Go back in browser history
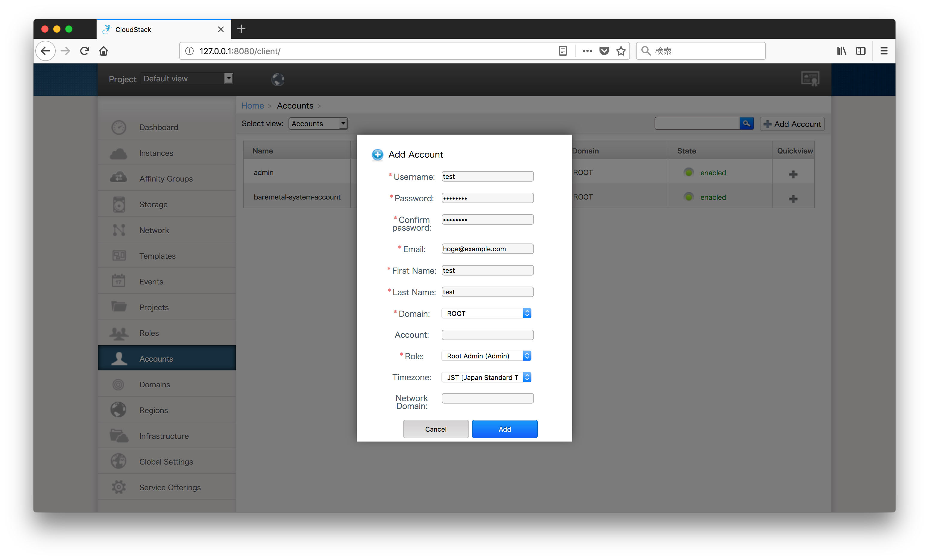 45,51
